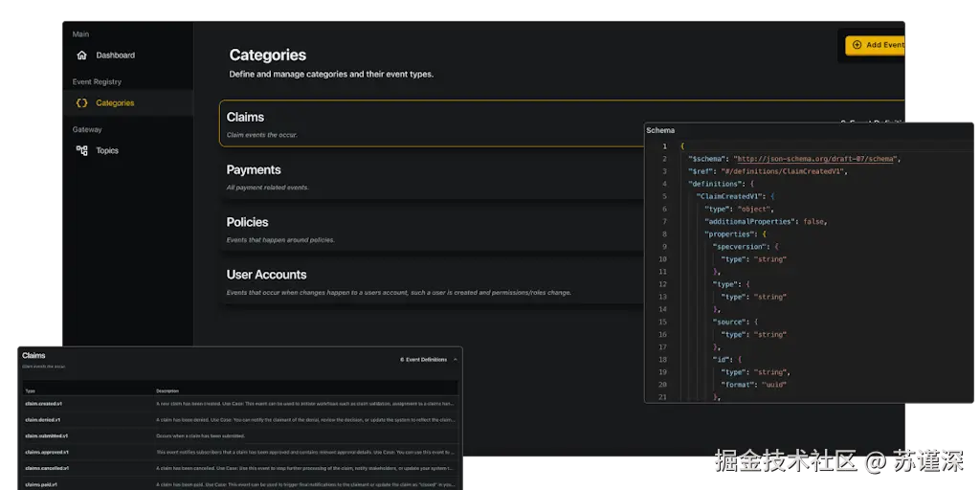Click the Description column header
The image size is (980, 490).
pyautogui.click(x=167, y=391)
